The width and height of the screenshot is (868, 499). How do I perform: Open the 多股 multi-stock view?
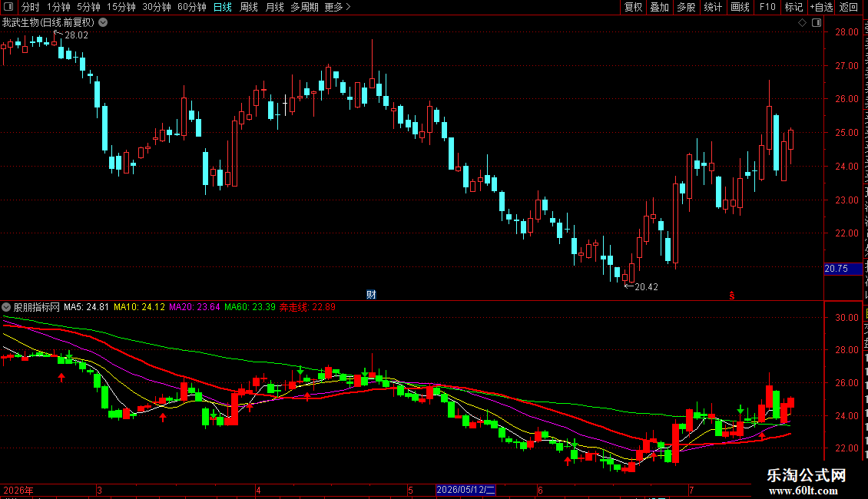tap(686, 7)
